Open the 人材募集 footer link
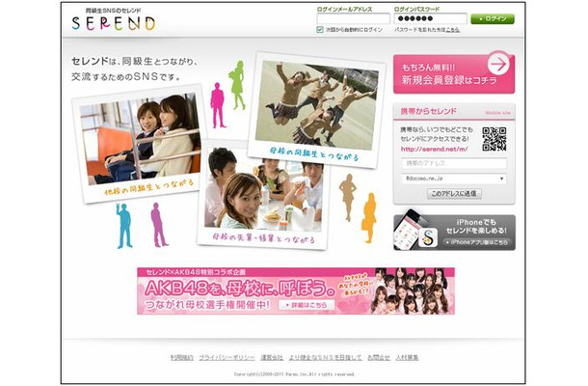The image size is (588, 386). 407,357
